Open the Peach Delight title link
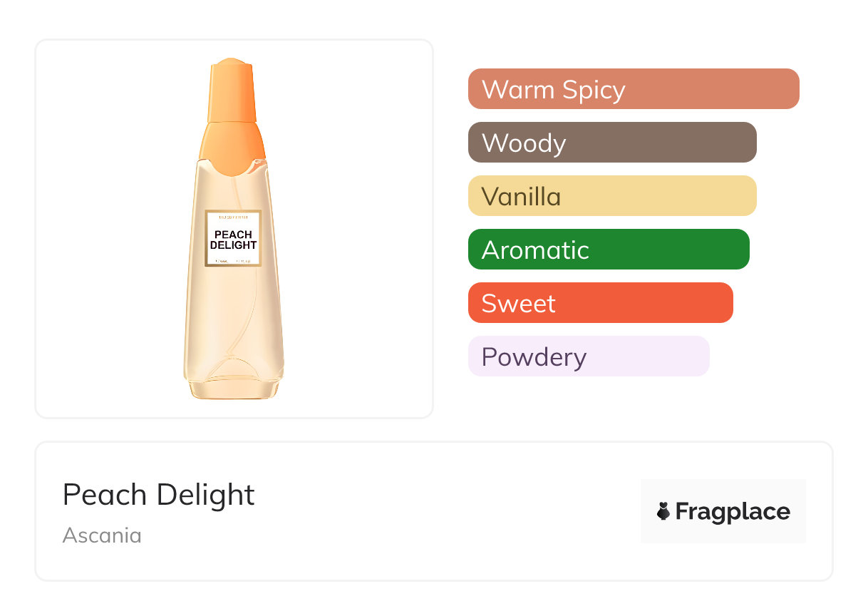 [158, 495]
